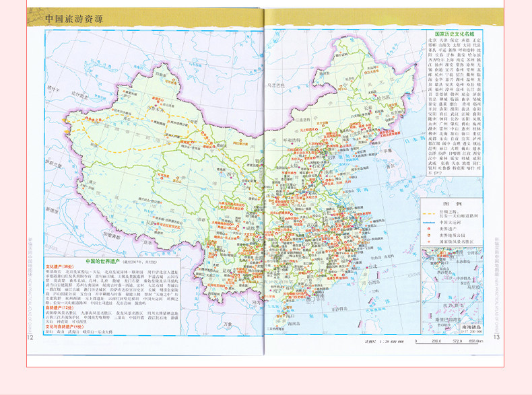Click the legend heading "图例"
Viewport: 532px width, 395px height.
(453, 204)
